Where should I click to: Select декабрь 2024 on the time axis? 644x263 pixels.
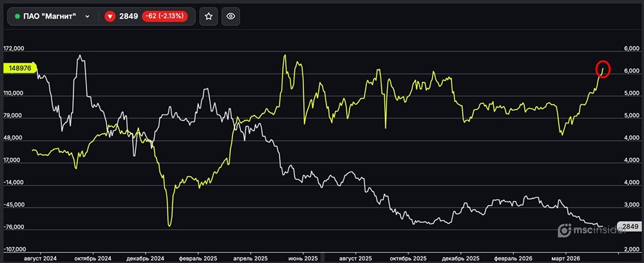click(x=146, y=258)
